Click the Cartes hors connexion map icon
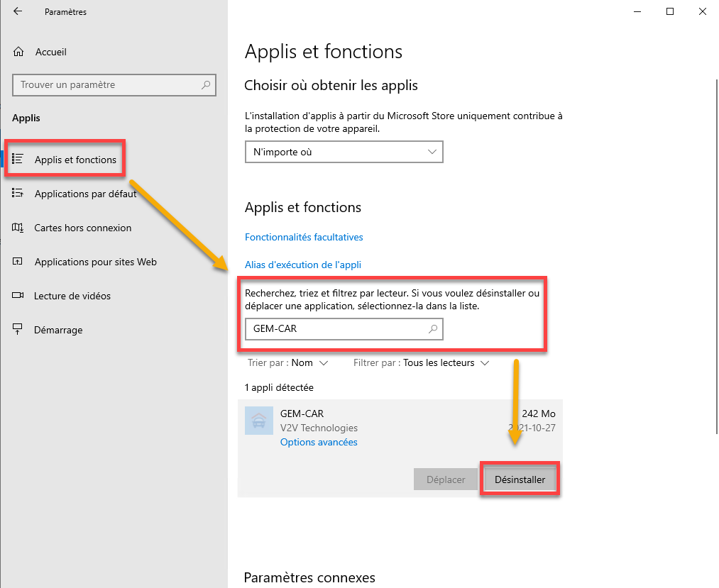Screen dimensions: 719x588 click(18, 227)
